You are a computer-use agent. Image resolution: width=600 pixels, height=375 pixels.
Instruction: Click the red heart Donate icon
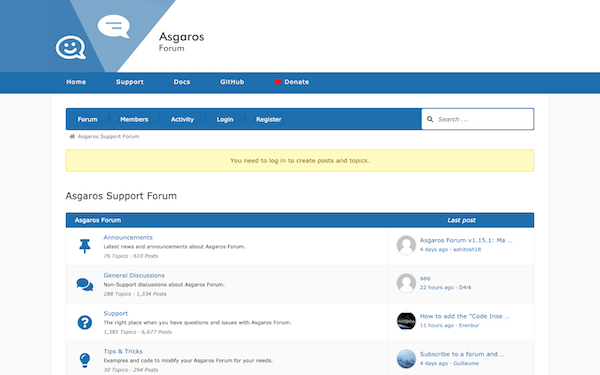(278, 82)
